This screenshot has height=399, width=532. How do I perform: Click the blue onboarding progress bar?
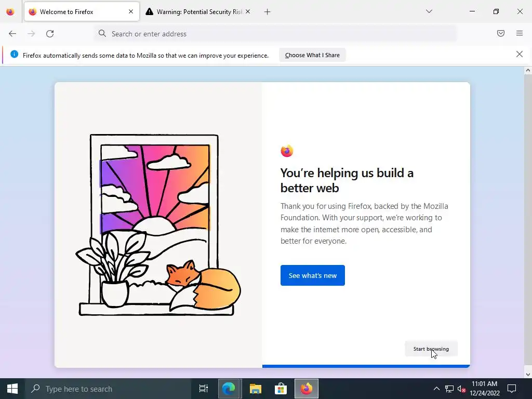(x=366, y=366)
